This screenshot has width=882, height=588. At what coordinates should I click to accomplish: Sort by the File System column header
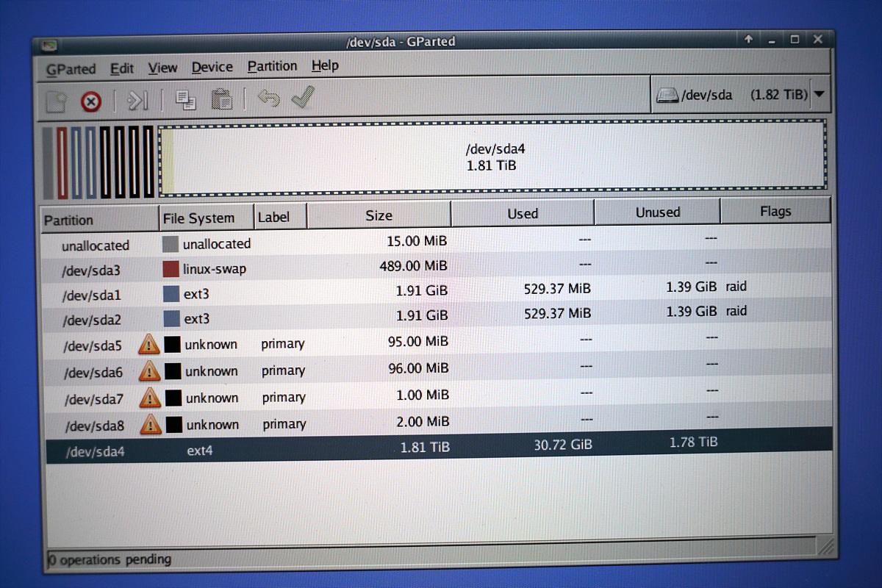(x=198, y=218)
